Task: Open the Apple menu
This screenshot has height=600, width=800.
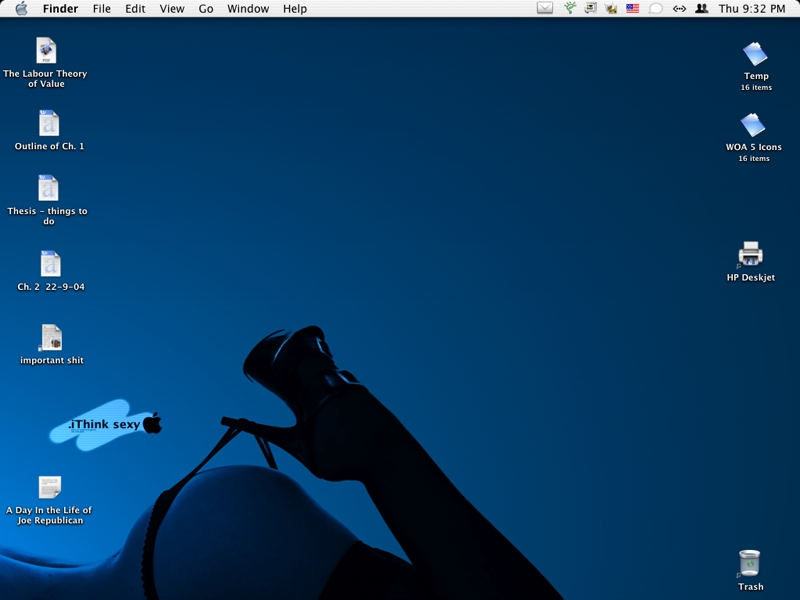Action: coord(21,9)
